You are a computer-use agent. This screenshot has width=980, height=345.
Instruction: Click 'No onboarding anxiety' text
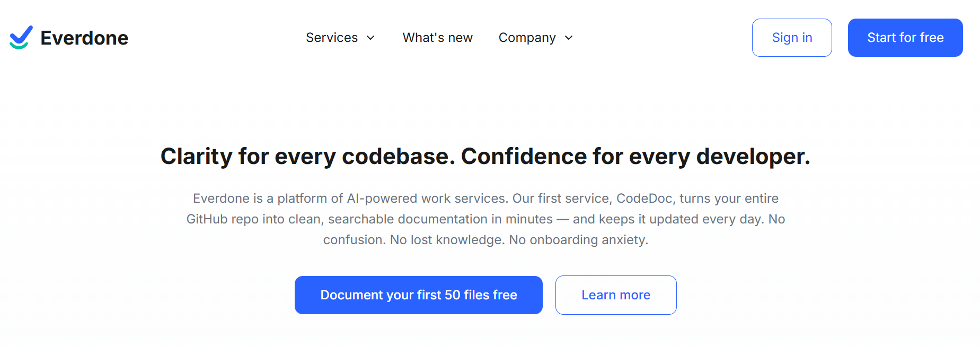point(578,240)
